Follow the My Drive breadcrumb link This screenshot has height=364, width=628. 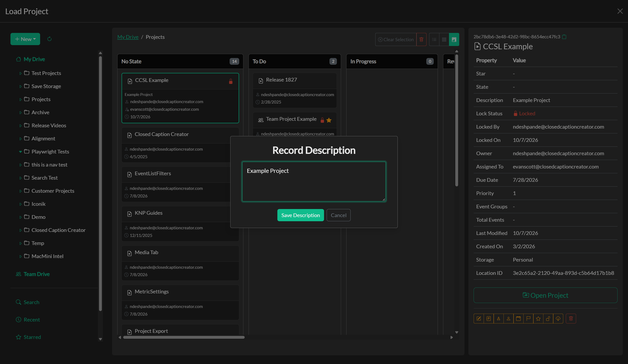(x=128, y=37)
